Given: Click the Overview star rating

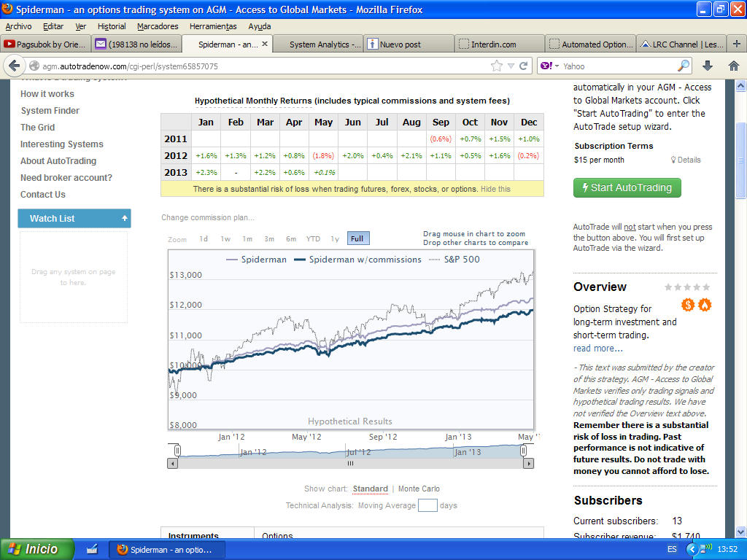Looking at the screenshot, I should click(x=687, y=287).
